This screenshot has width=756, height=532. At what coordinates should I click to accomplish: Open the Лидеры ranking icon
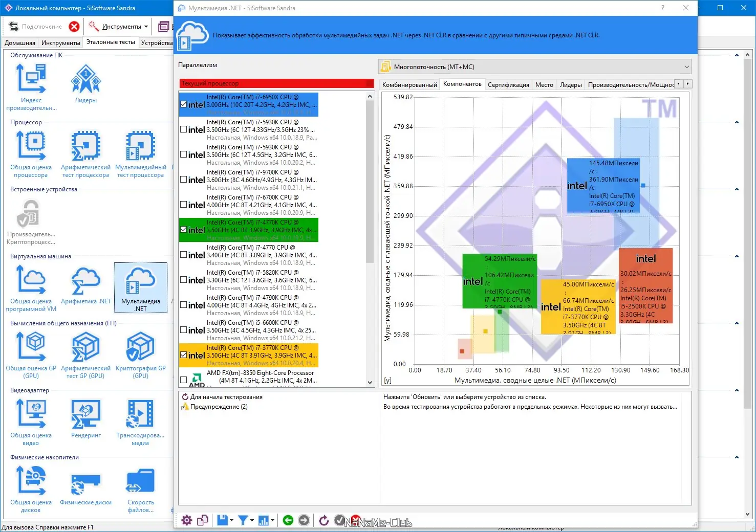pos(86,84)
